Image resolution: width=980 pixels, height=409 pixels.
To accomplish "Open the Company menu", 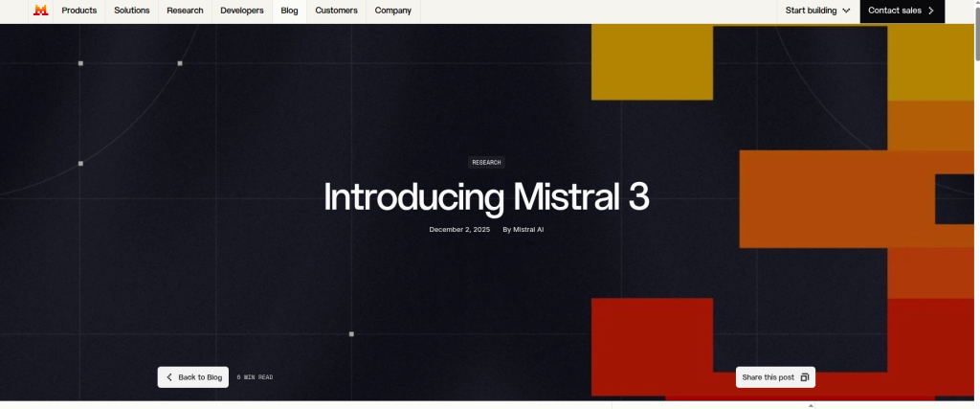I will pos(393,11).
